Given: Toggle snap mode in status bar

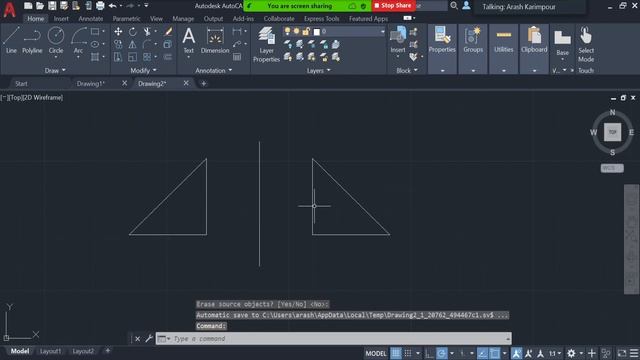Looking at the screenshot, I should [408, 353].
